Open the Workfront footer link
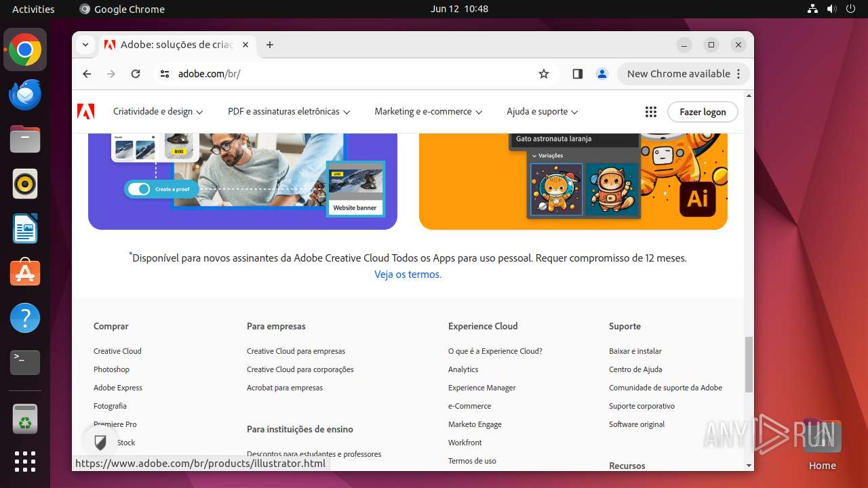Screen dimensions: 868x488 (x=465, y=443)
